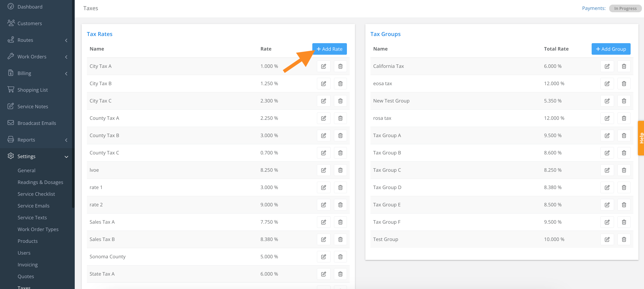This screenshot has width=644, height=289.
Task: Open Service Checklist settings
Action: pyautogui.click(x=36, y=194)
